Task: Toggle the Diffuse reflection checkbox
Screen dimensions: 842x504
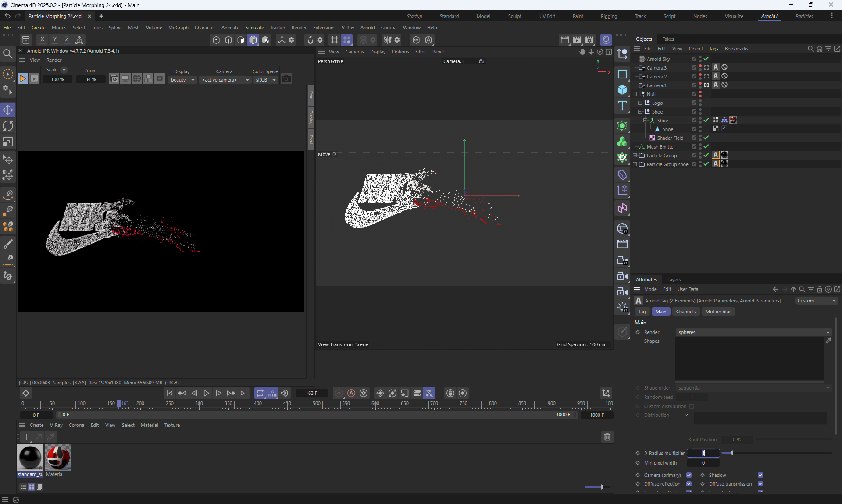Action: pyautogui.click(x=689, y=484)
